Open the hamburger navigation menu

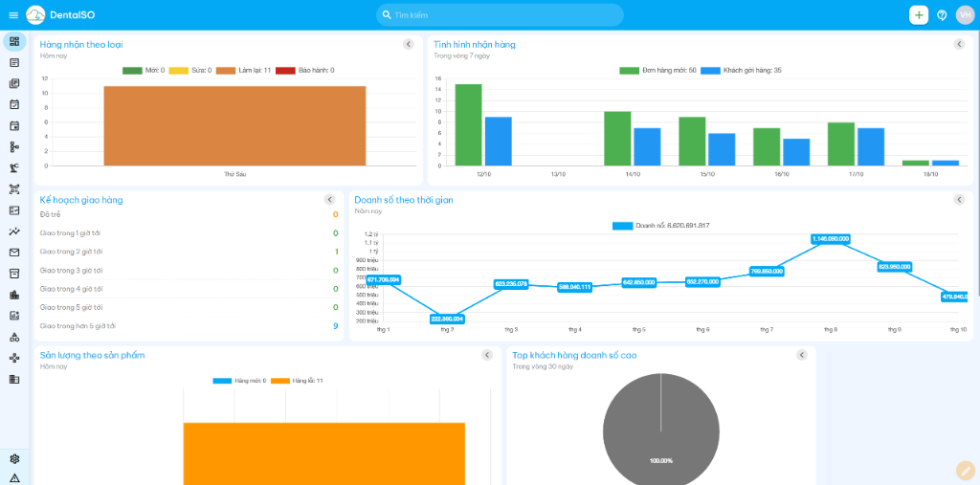click(x=13, y=15)
